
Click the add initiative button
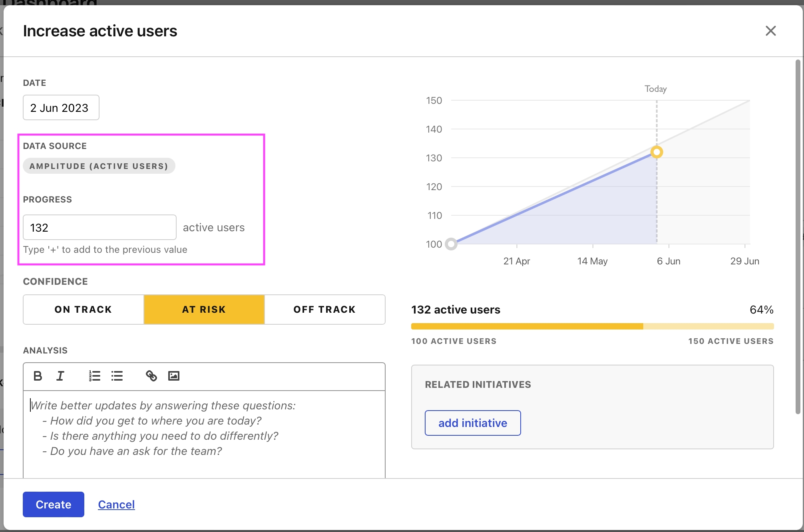pyautogui.click(x=472, y=423)
